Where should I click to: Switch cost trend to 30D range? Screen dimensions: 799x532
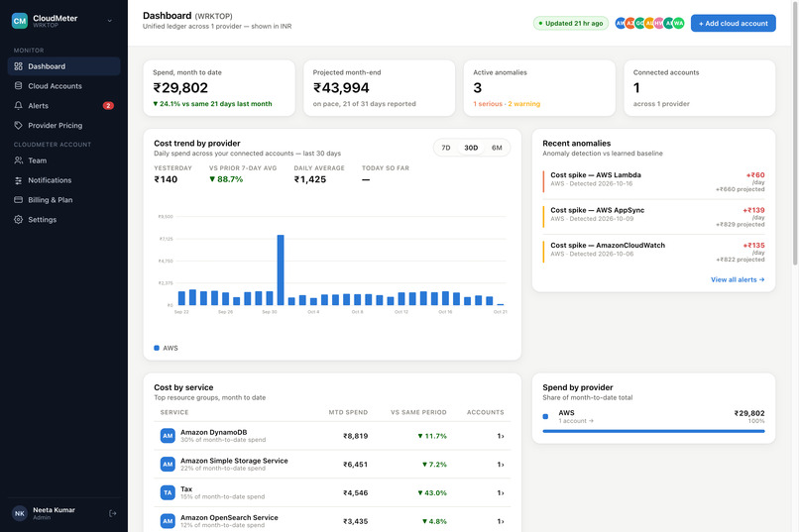[471, 148]
